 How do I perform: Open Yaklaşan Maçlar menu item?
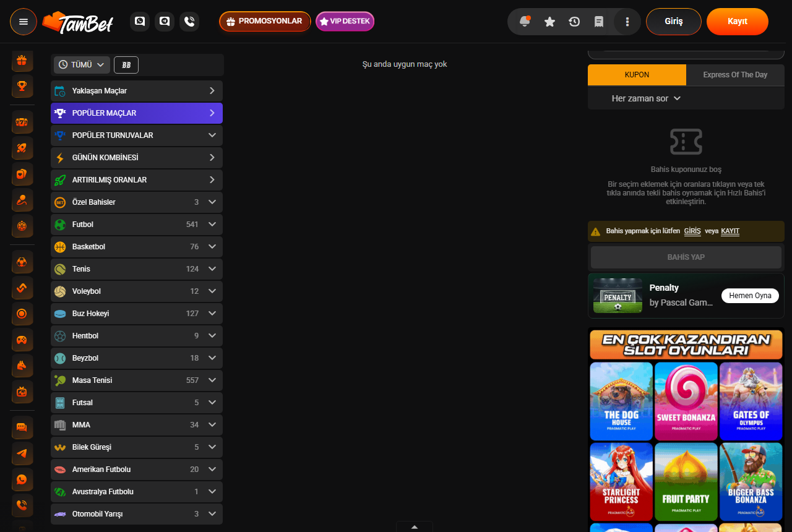(x=137, y=91)
